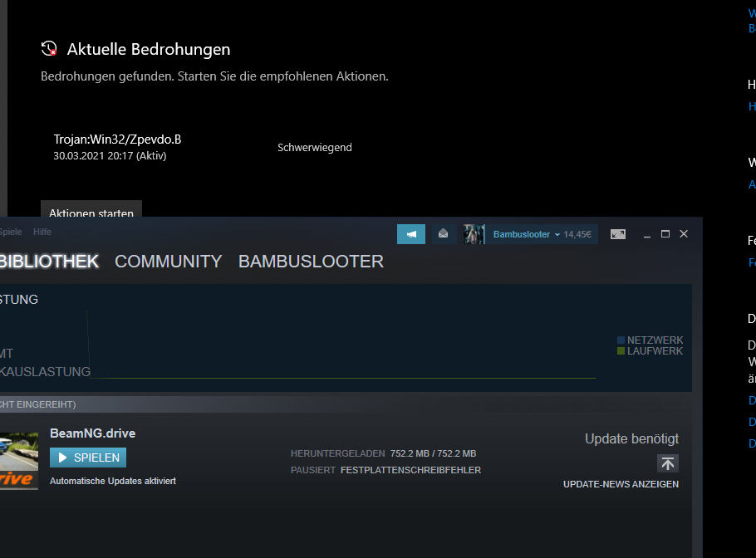Click the Bambuslooter profile avatar
This screenshot has height=558, width=756.
click(x=474, y=234)
